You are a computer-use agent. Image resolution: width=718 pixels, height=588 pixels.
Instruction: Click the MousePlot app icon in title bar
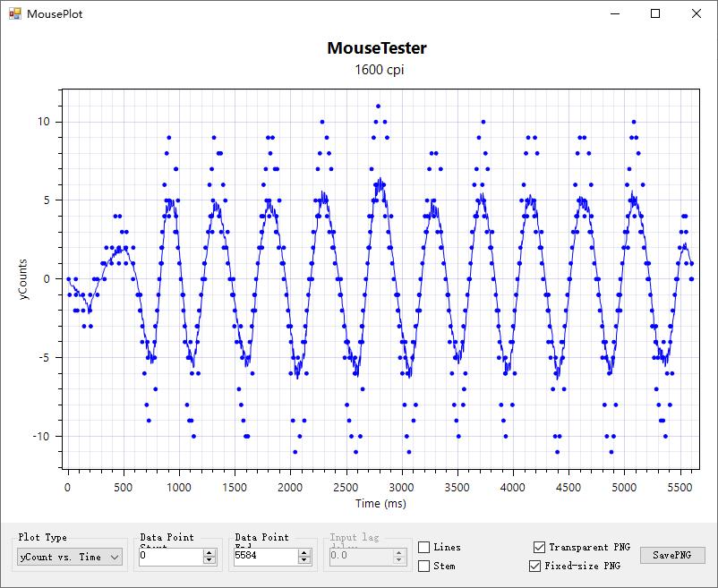pos(14,14)
